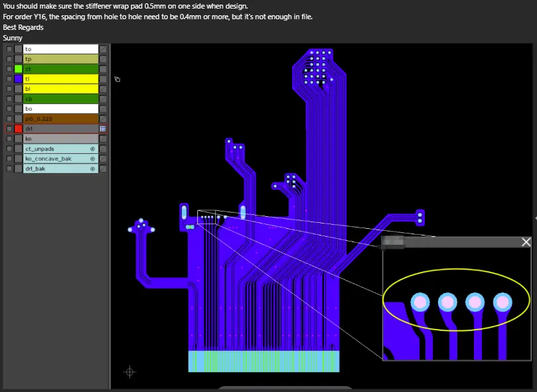Tick the checkbox for layer 'bl'
This screenshot has height=392, width=537.
pyautogui.click(x=9, y=89)
